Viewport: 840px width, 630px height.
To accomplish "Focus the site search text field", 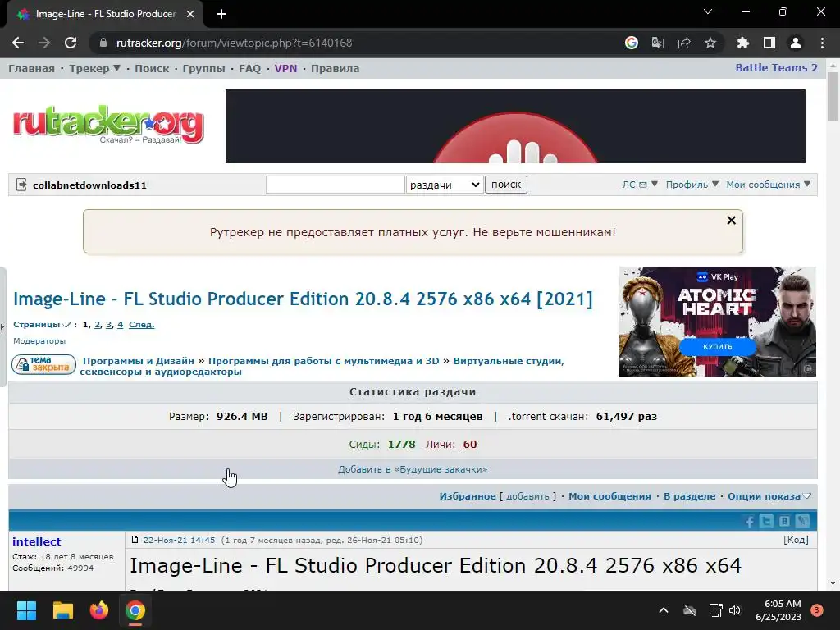I will pos(336,185).
